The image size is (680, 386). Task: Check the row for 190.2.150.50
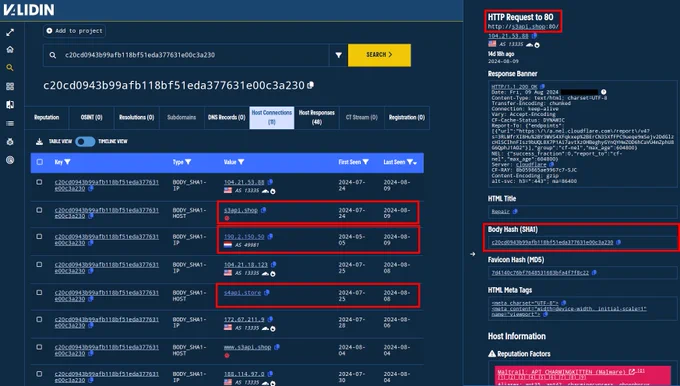(39, 237)
